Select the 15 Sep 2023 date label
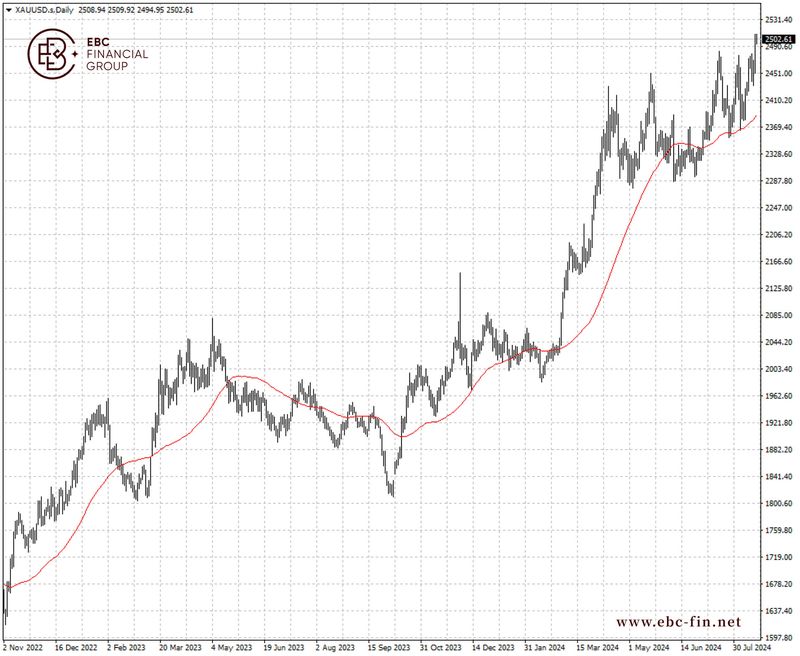This screenshot has height=656, width=800. [x=388, y=647]
